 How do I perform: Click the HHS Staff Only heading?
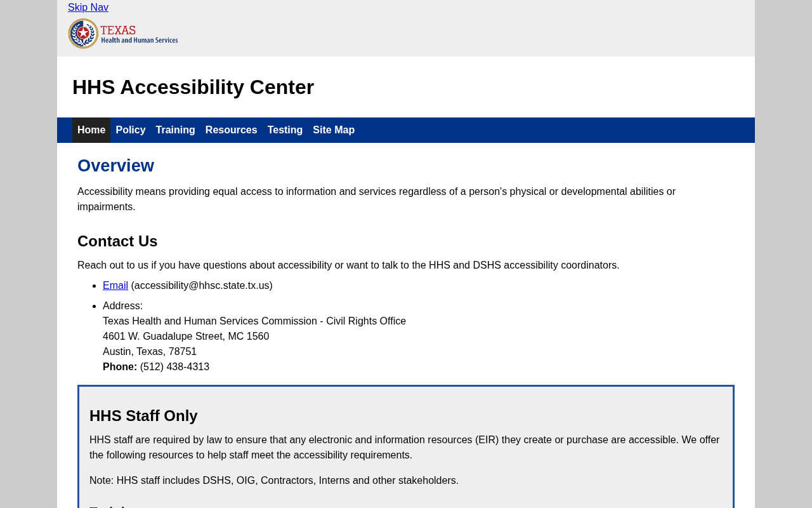pos(143,416)
